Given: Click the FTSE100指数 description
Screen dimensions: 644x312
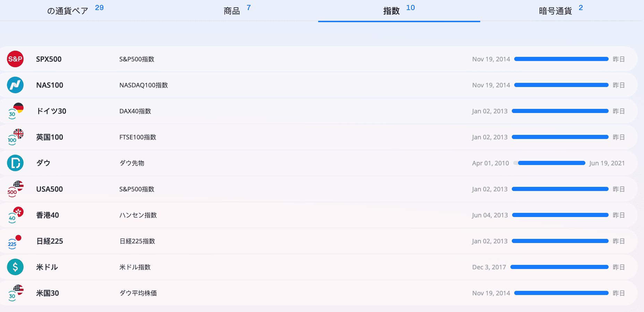Looking at the screenshot, I should click(138, 137).
